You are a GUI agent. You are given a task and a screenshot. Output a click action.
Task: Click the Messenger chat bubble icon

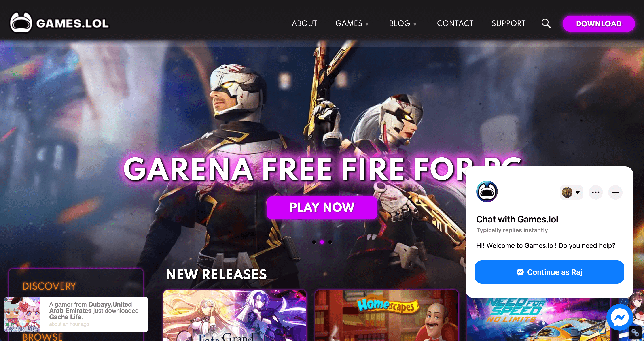(619, 317)
